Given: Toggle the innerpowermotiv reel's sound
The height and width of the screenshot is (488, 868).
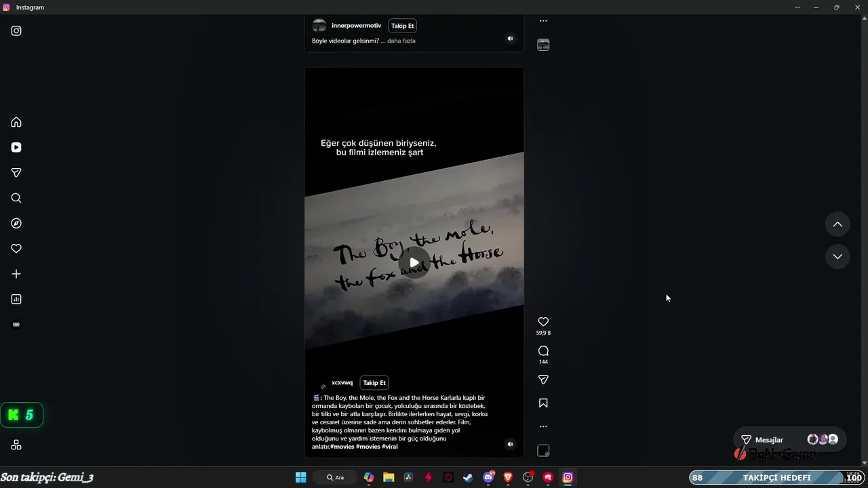Looking at the screenshot, I should point(511,39).
